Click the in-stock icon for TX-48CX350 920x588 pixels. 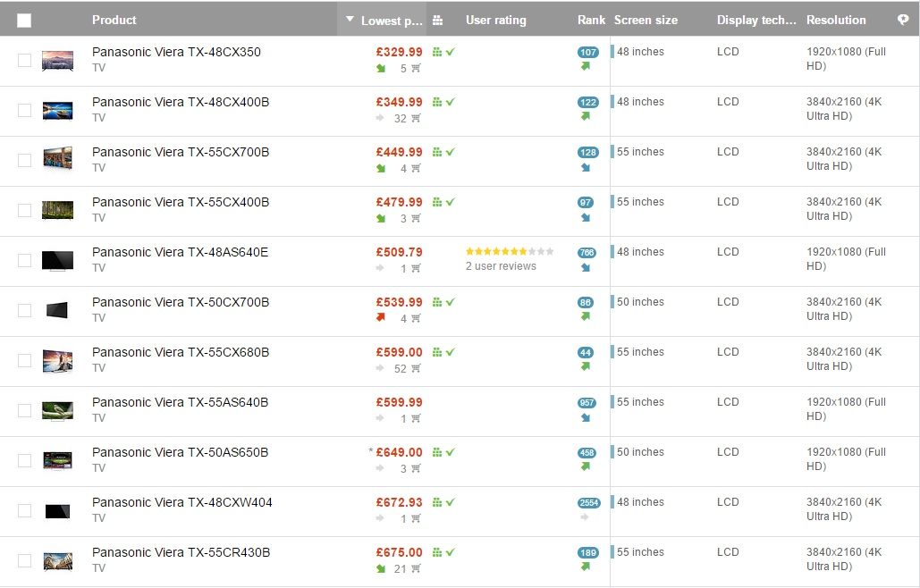[x=443, y=52]
